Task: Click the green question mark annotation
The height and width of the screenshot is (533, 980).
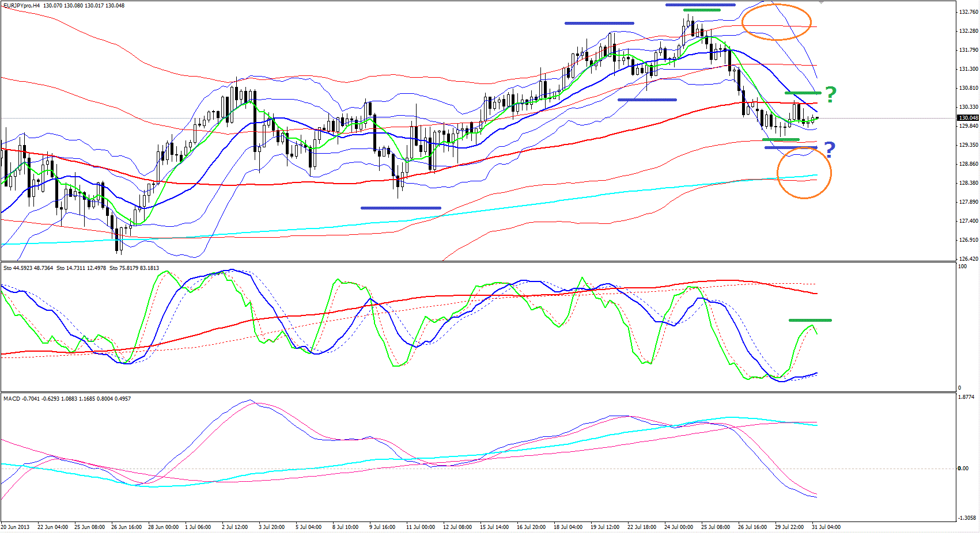Action: (x=830, y=94)
